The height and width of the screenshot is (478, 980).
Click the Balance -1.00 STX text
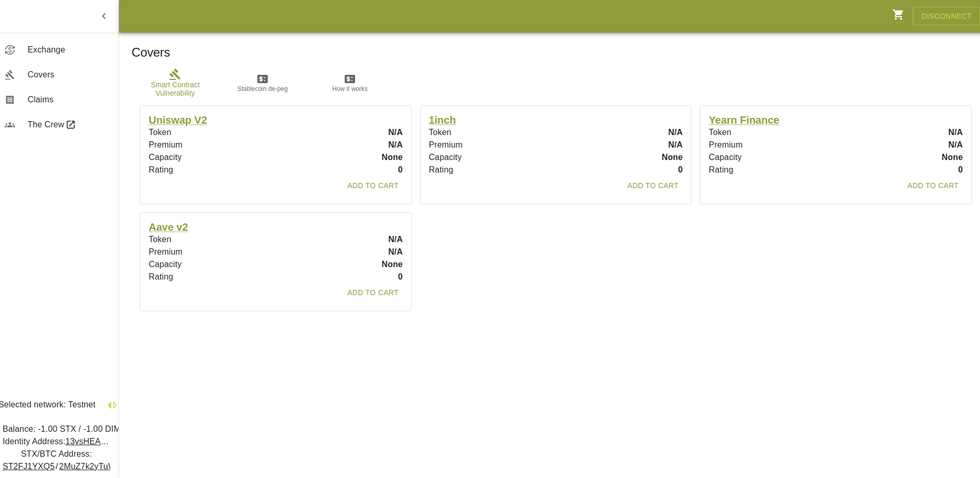60,429
